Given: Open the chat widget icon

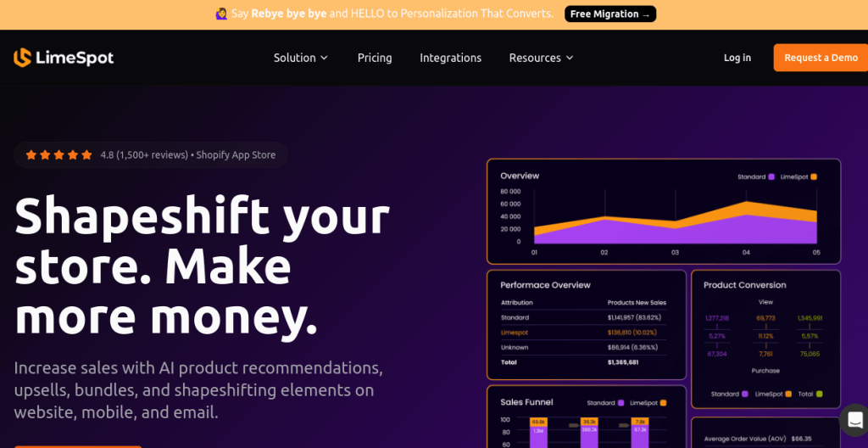Looking at the screenshot, I should point(855,420).
